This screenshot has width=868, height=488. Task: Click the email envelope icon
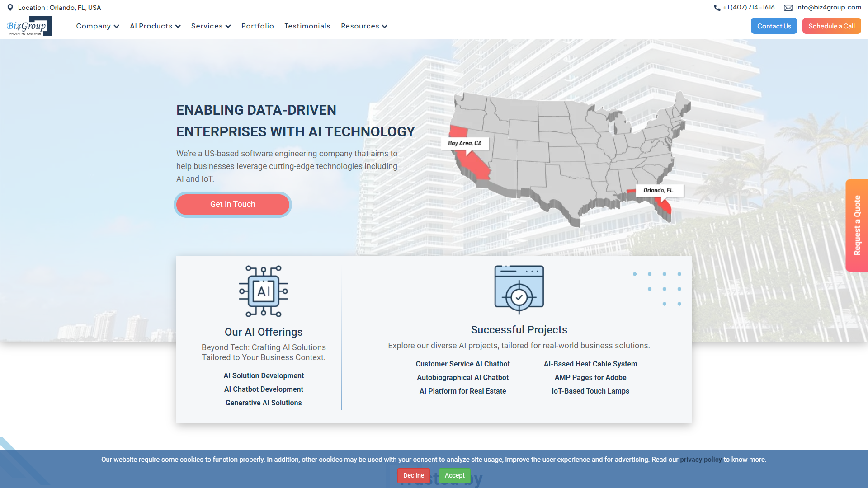click(788, 8)
